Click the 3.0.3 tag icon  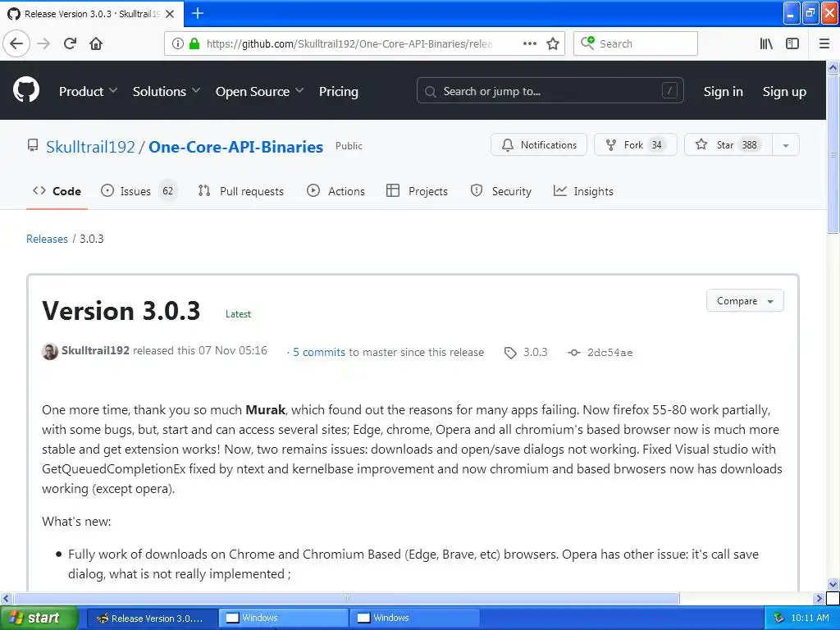(510, 353)
